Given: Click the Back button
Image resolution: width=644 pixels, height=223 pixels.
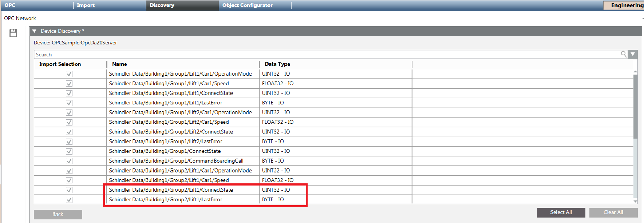Looking at the screenshot, I should 58,214.
